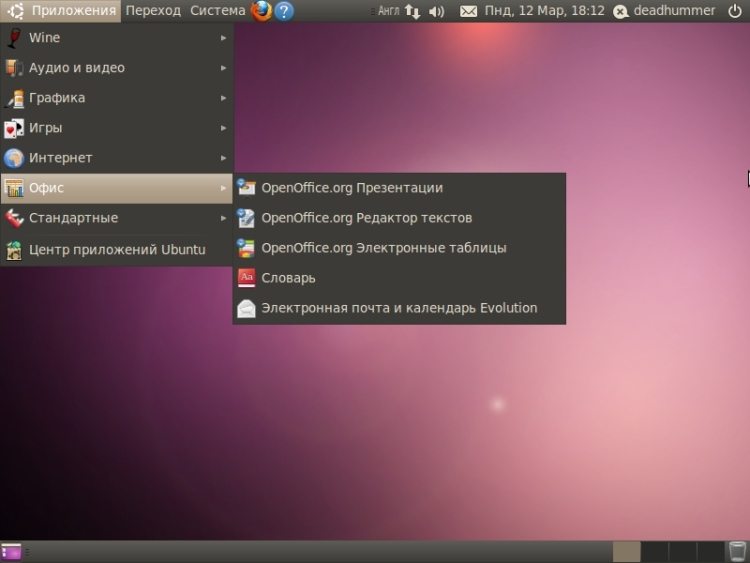
Task: Open the mail envelope indicator icon
Action: point(468,11)
